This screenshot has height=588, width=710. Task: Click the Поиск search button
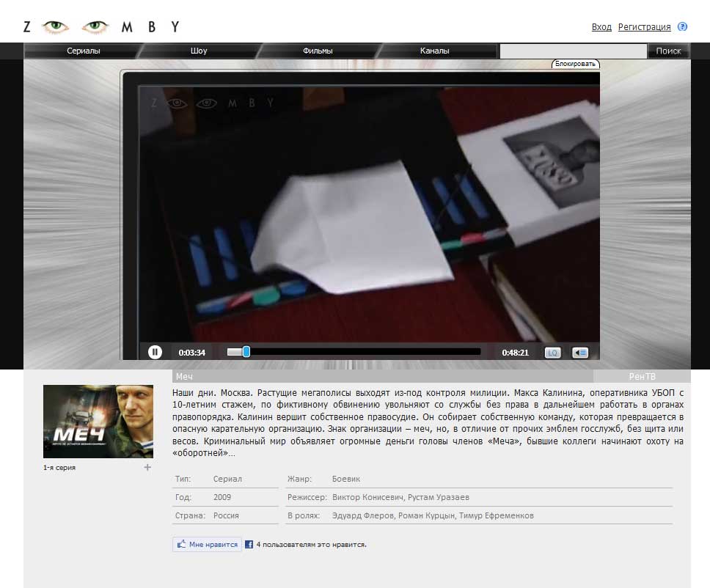pyautogui.click(x=668, y=51)
